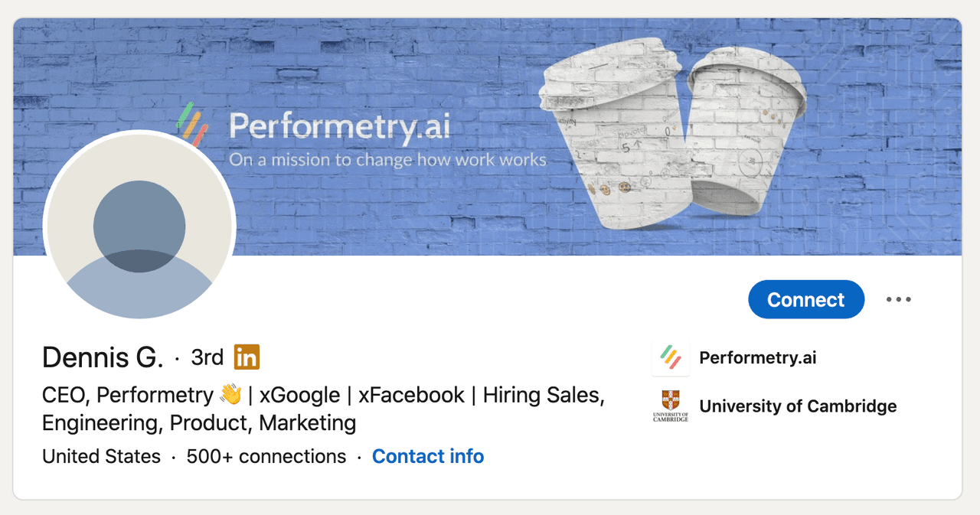Viewport: 980px width, 515px height.
Task: Open the three-dot More actions menu
Action: 898,299
